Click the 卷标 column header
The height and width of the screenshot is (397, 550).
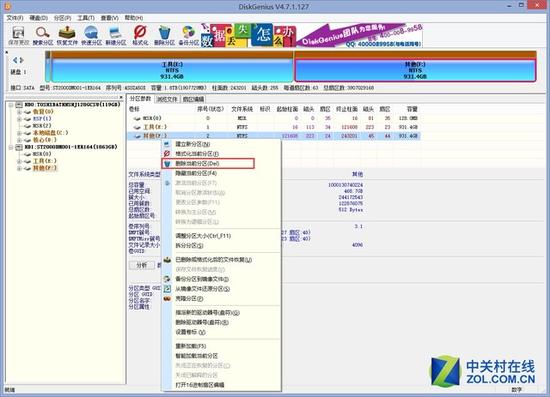tap(134, 109)
